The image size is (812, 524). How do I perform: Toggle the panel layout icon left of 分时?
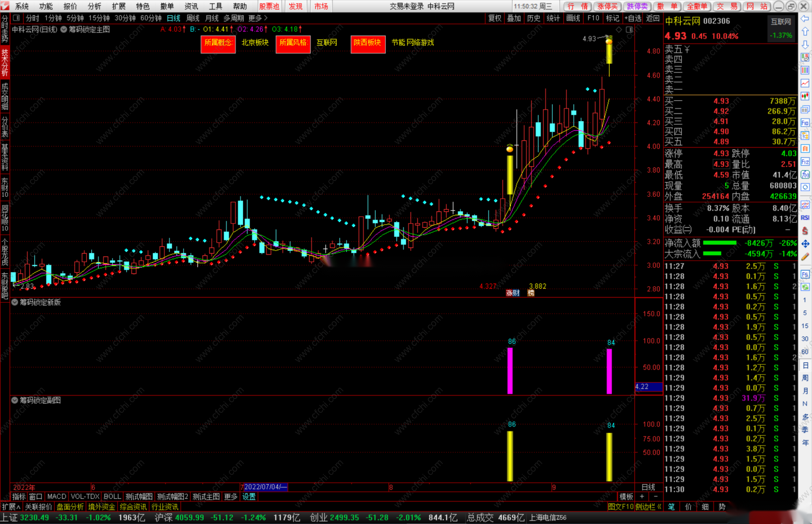[x=16, y=18]
